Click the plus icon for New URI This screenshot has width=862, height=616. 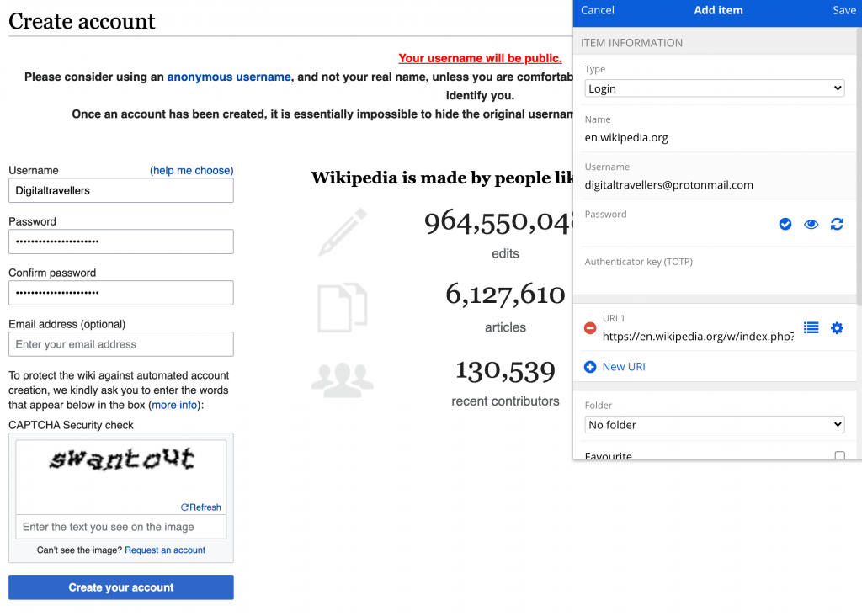pos(590,367)
